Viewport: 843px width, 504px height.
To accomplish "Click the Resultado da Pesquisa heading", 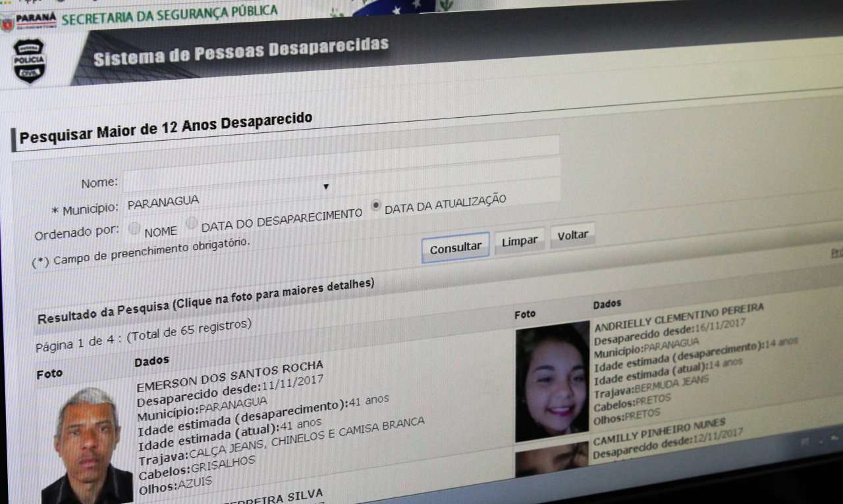I will (x=205, y=301).
